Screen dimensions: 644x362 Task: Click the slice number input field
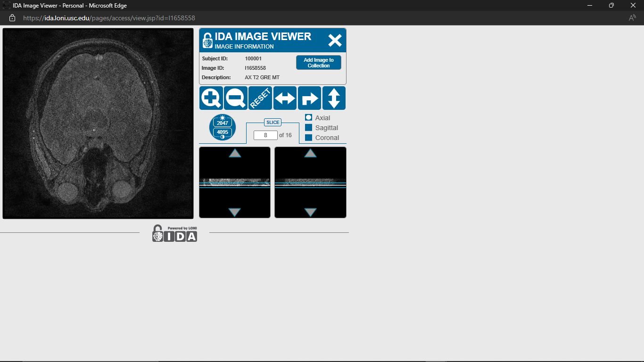click(x=265, y=135)
